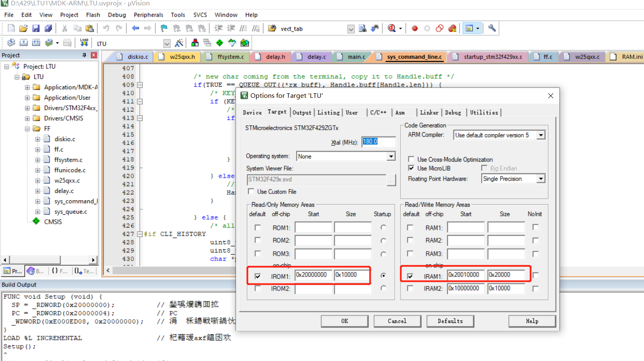
Task: Open the Utilities tab in options dialog
Action: coord(484,112)
